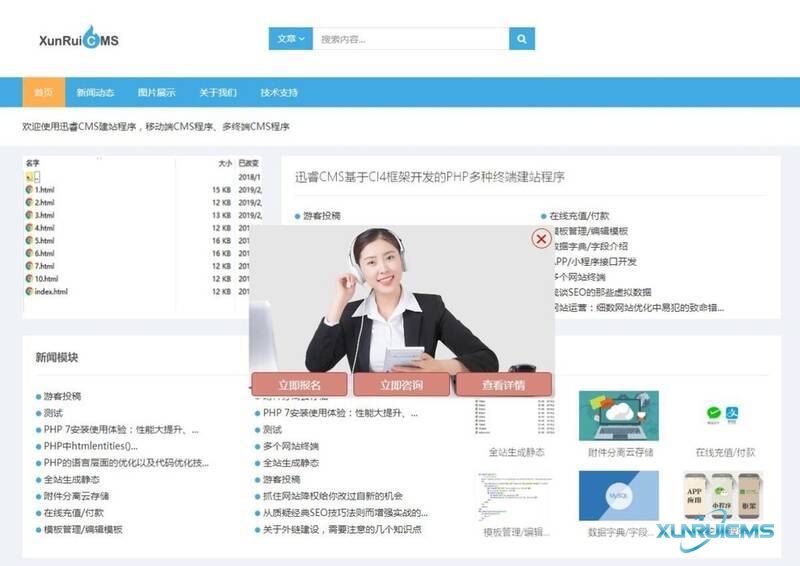Open 数据字典/字段介绍 link
Screen dimensions: 800x566
pos(591,246)
